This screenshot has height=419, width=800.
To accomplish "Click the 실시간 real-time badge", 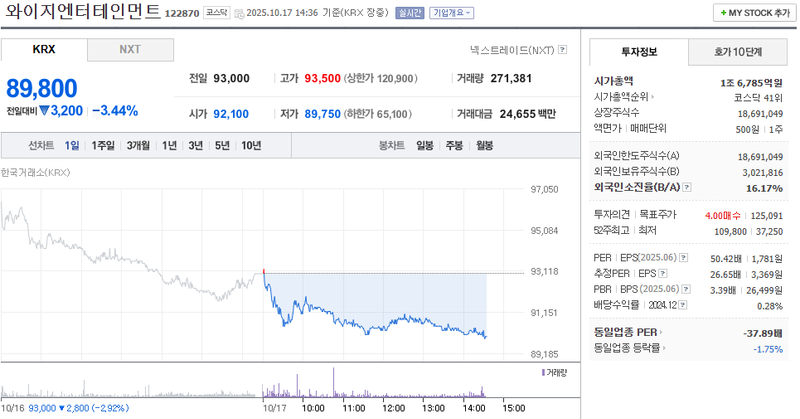I will [x=410, y=14].
